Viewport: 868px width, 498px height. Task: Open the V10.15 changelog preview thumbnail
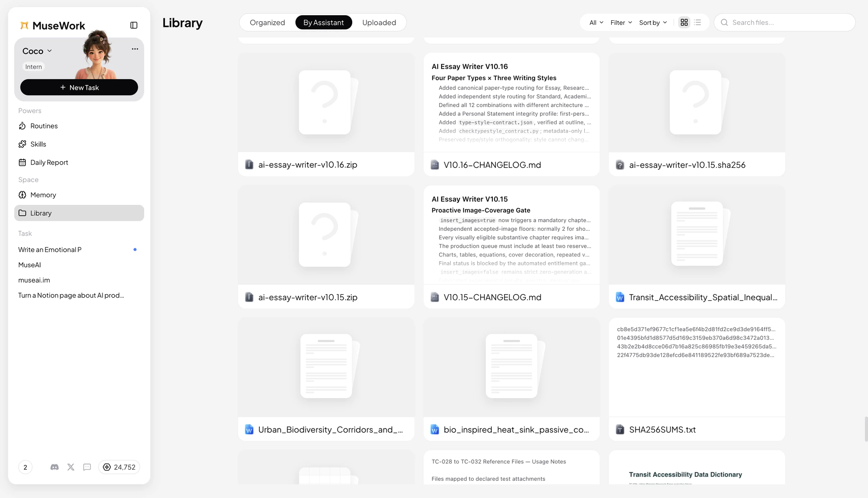(512, 235)
